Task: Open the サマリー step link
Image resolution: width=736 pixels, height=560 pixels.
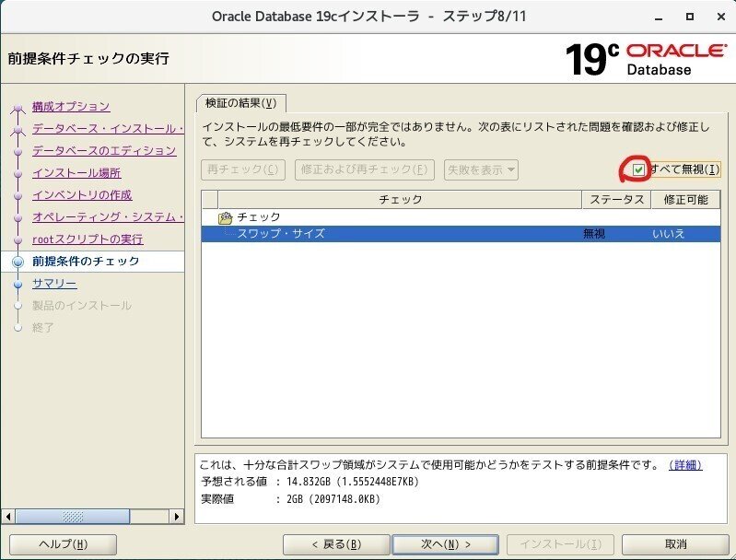Action: 54,284
